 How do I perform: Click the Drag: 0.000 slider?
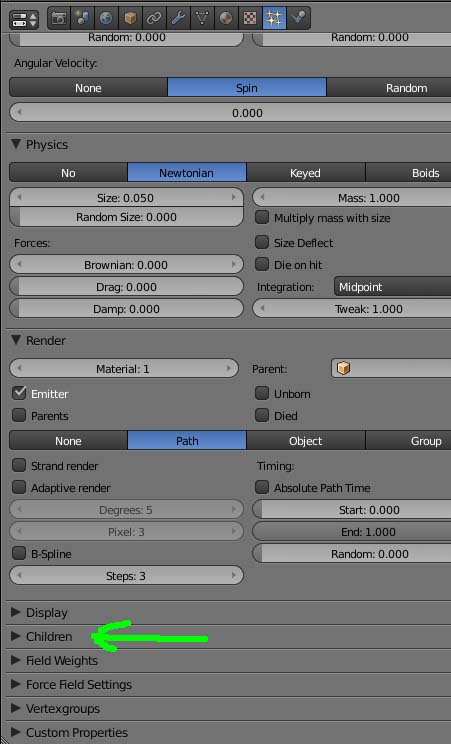click(126, 287)
